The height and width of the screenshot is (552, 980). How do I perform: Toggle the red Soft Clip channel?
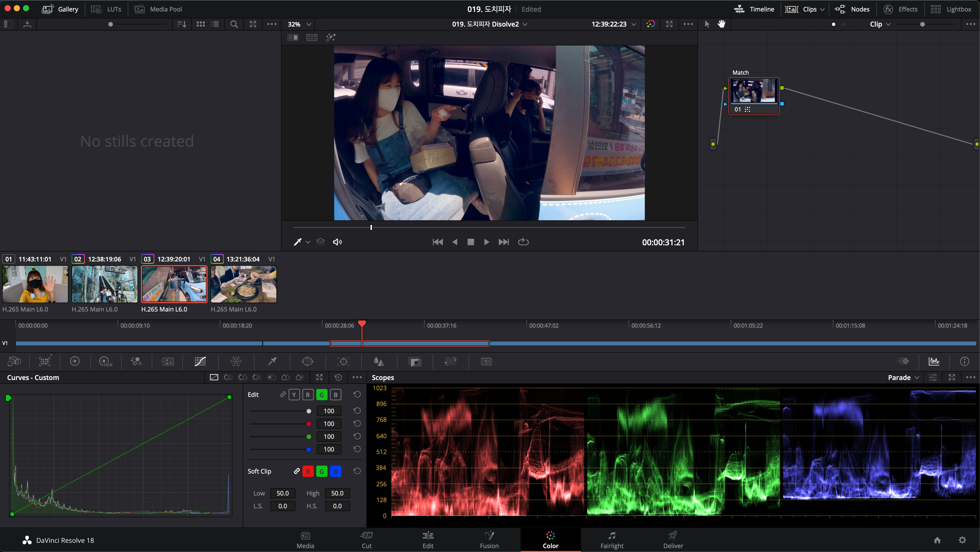pyautogui.click(x=308, y=471)
